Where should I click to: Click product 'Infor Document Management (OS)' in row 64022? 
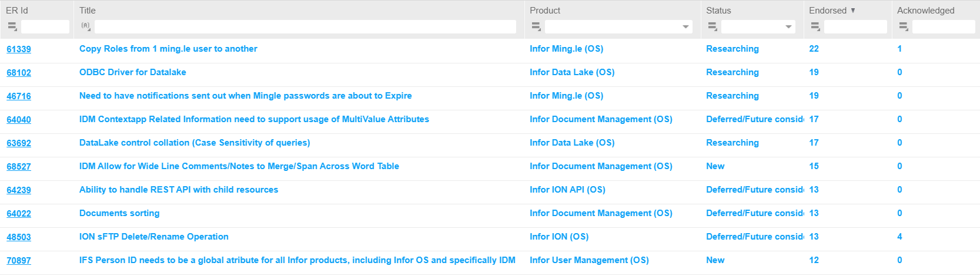[x=601, y=213]
